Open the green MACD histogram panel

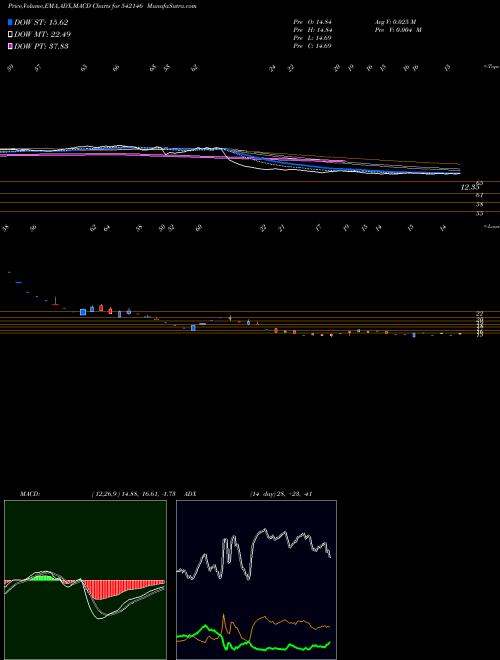point(85,580)
